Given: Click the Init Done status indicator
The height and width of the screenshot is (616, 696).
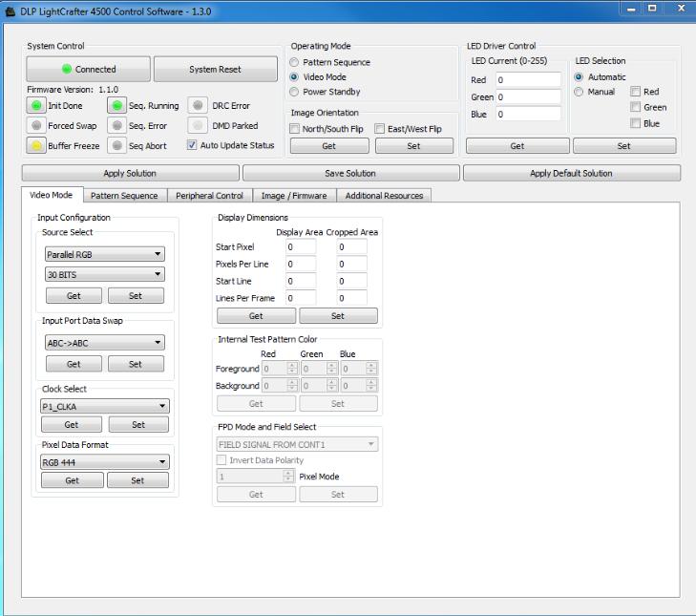Looking at the screenshot, I should point(36,106).
